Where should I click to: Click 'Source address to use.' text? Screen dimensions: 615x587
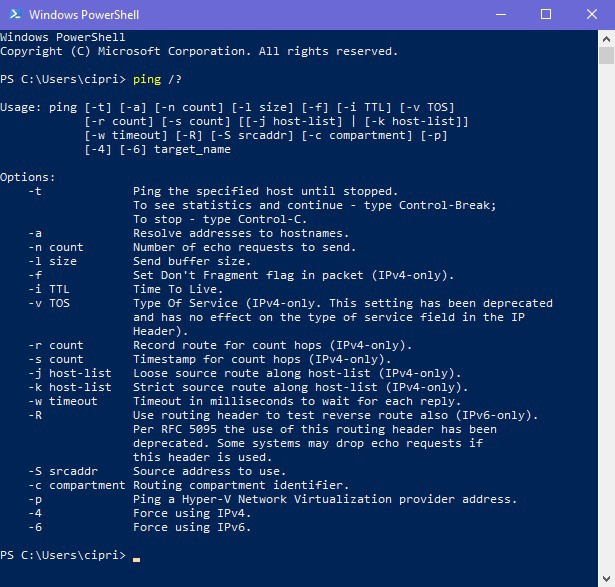click(209, 471)
